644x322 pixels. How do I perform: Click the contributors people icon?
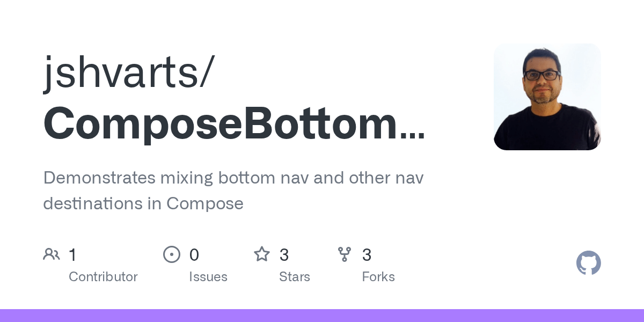pyautogui.click(x=52, y=254)
